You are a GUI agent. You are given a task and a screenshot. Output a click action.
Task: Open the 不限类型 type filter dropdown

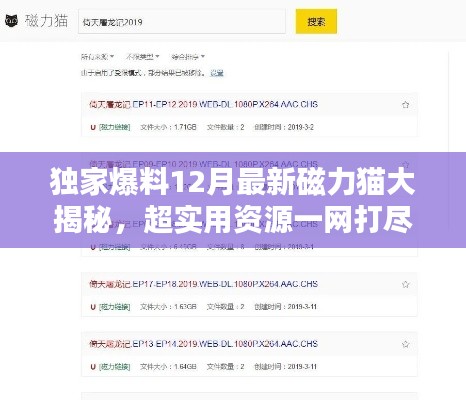[x=142, y=57]
